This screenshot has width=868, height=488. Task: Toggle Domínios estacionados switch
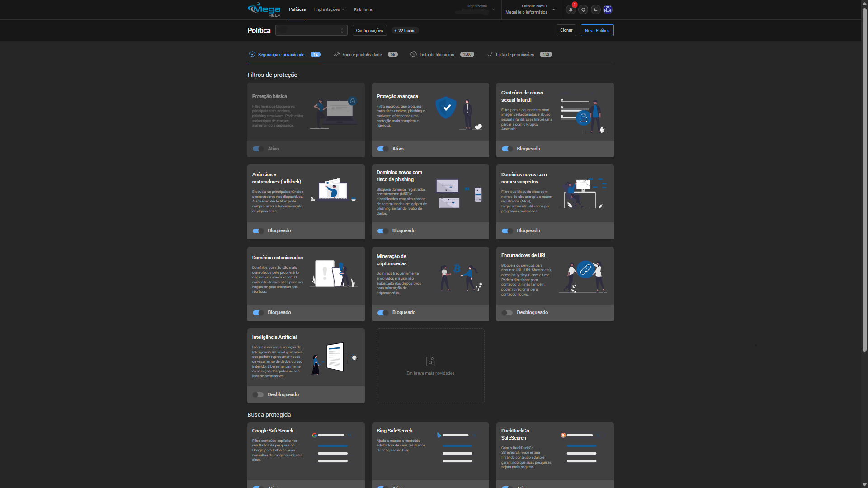(258, 313)
